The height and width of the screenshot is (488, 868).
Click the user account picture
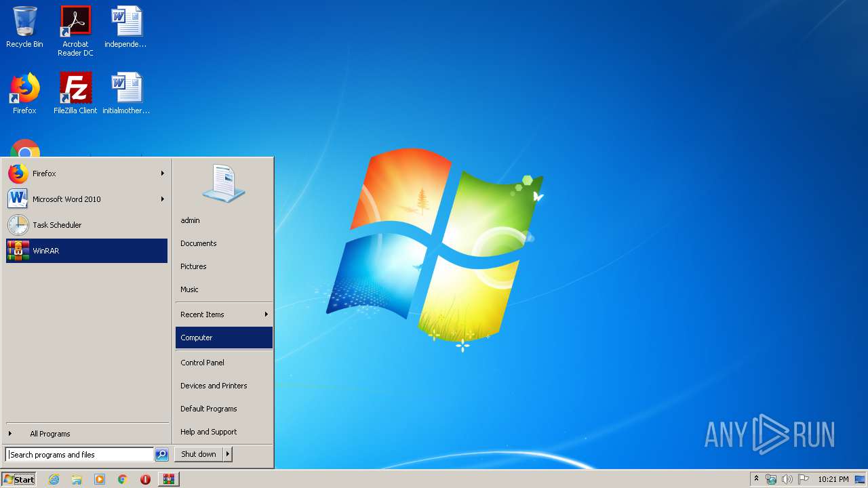224,183
